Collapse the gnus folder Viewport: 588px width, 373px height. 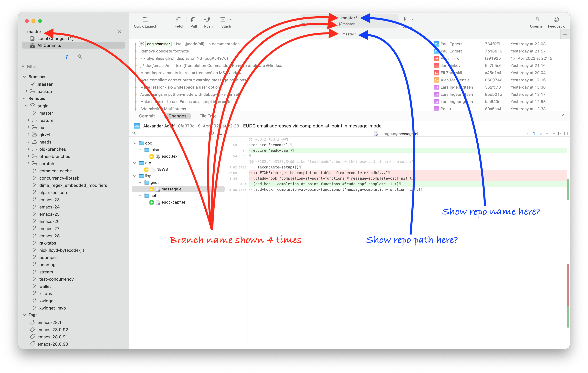pos(140,183)
